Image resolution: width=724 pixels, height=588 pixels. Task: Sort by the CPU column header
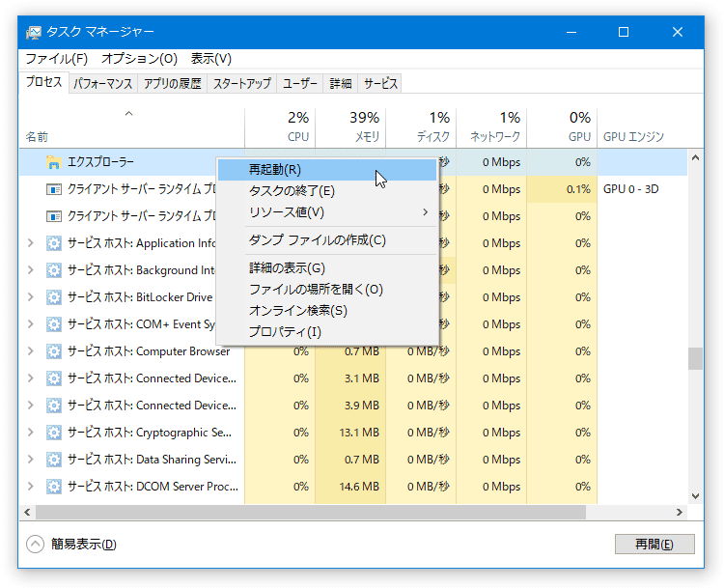point(280,127)
